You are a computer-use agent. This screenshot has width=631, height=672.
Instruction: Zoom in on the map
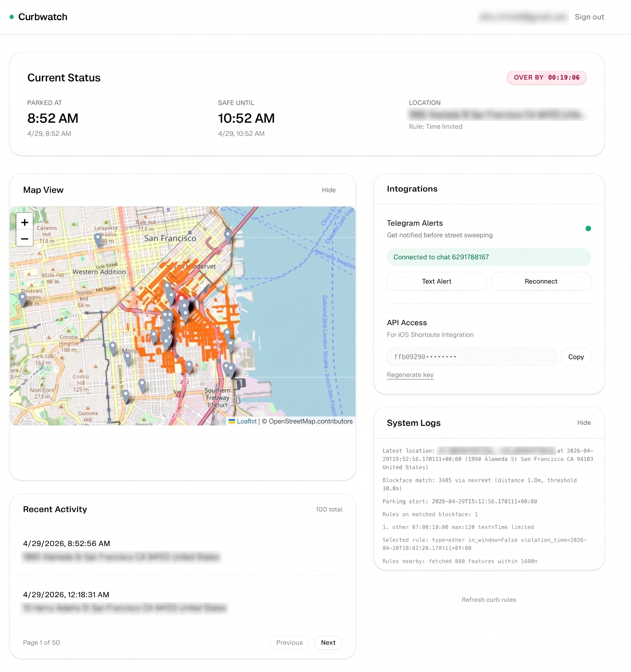(x=24, y=223)
